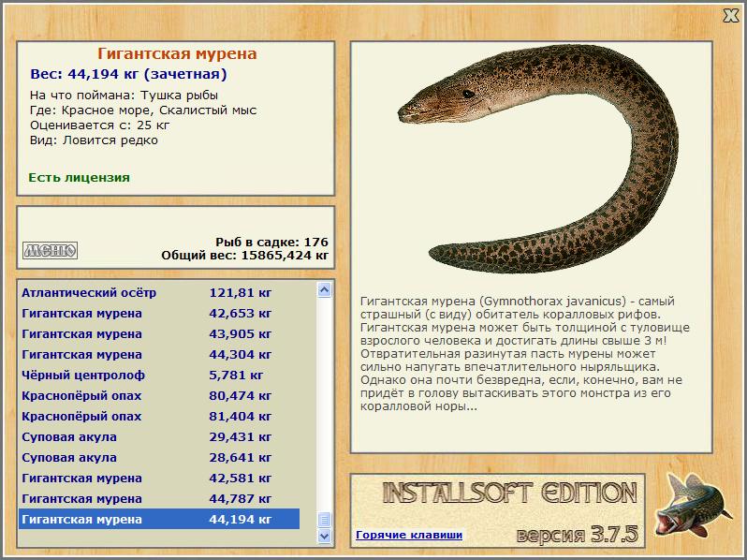Click the fish list scrollbar thumb

click(x=325, y=520)
